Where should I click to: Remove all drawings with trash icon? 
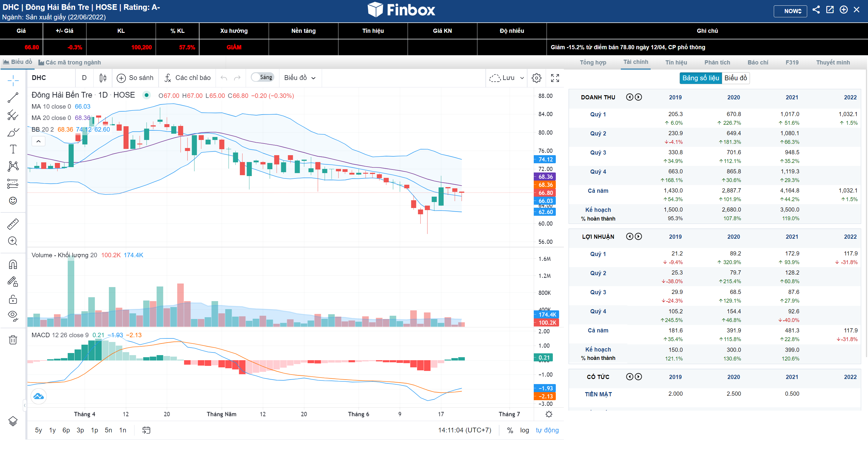(13, 340)
